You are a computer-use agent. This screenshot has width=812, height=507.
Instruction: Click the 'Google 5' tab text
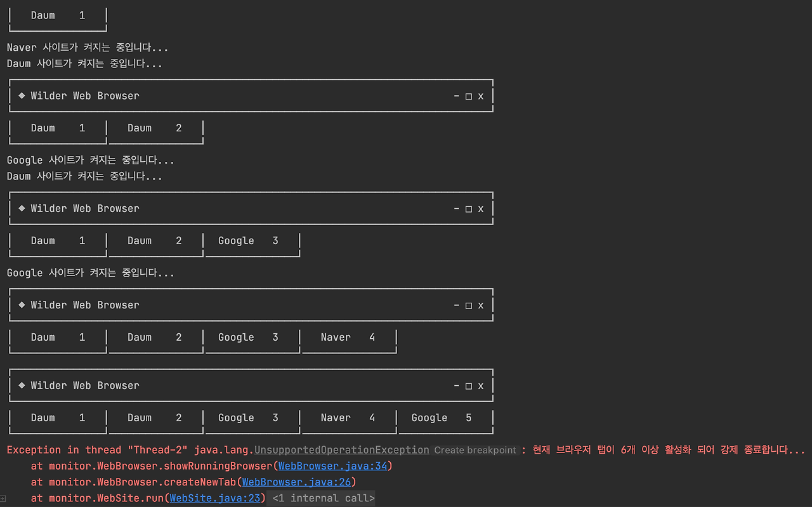click(x=442, y=418)
